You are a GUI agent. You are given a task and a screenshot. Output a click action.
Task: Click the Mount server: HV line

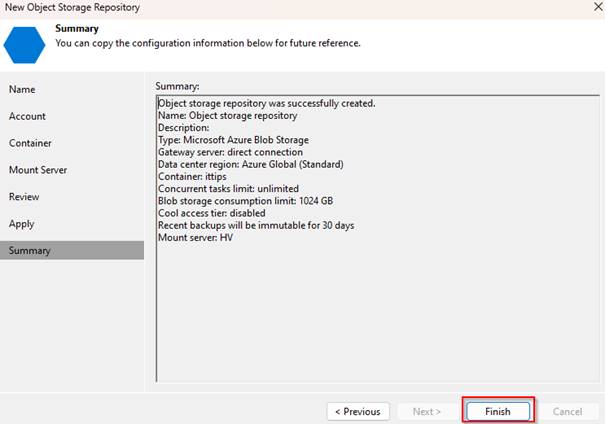(195, 237)
